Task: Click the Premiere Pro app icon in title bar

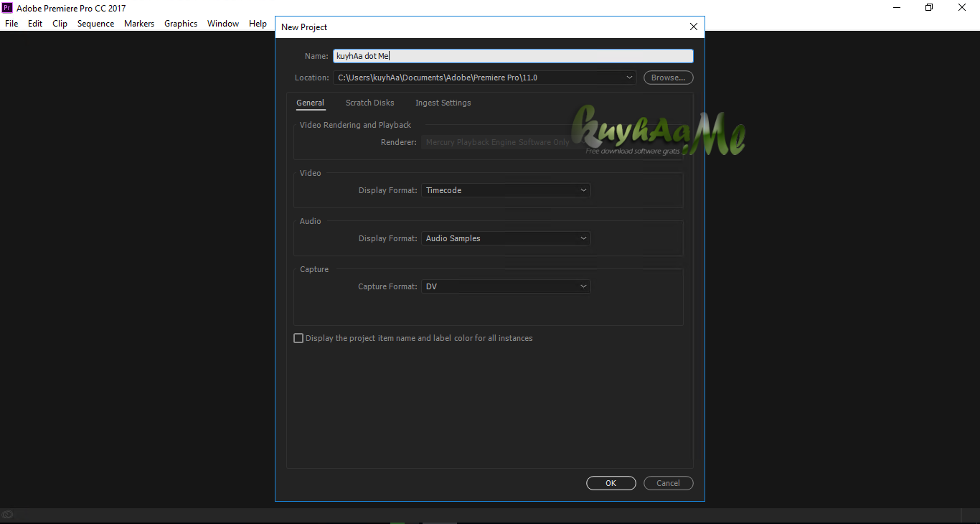Action: (x=7, y=8)
